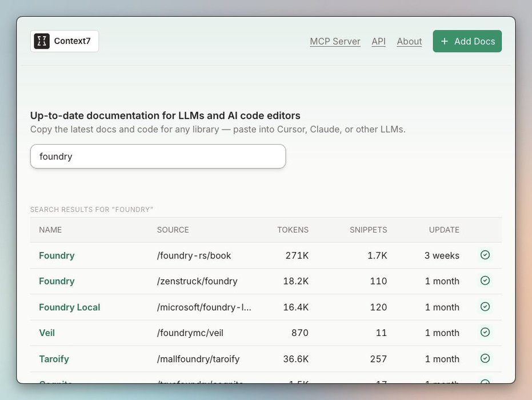Click the truncated /microsoft/foundry-l... source path
The image size is (532, 400).
coord(204,307)
